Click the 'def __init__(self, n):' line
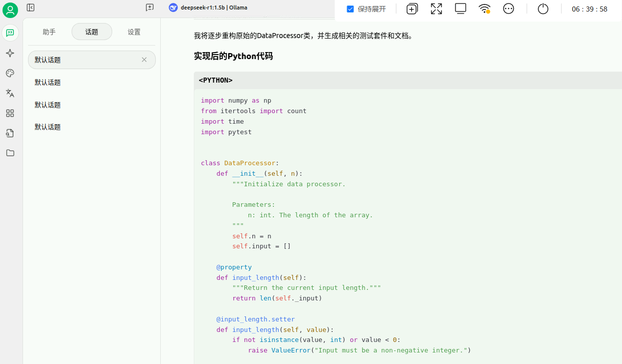622x364 pixels. coord(259,173)
